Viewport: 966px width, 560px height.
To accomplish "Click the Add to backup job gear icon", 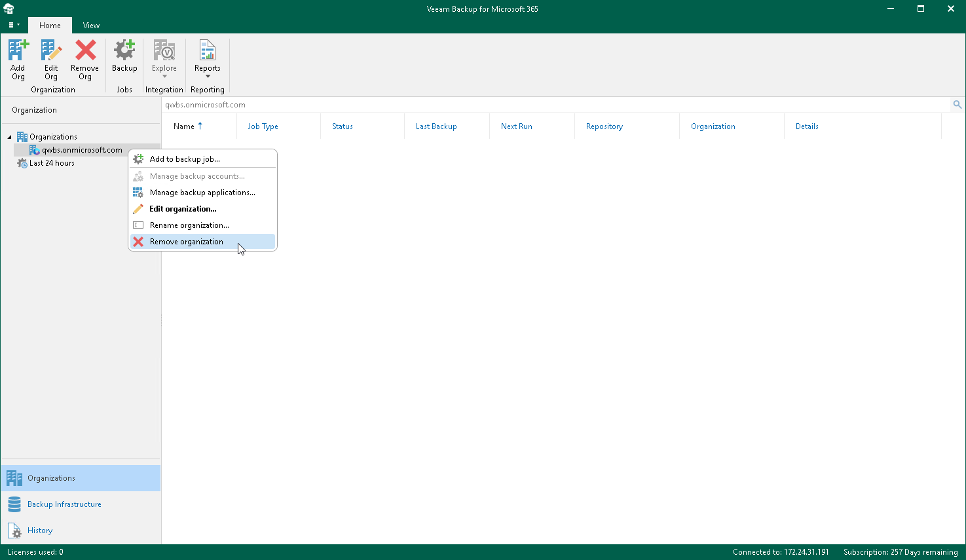I will [x=138, y=159].
